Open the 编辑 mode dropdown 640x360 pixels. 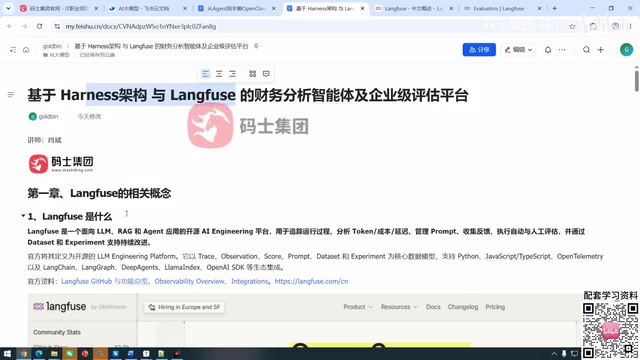tap(518, 49)
